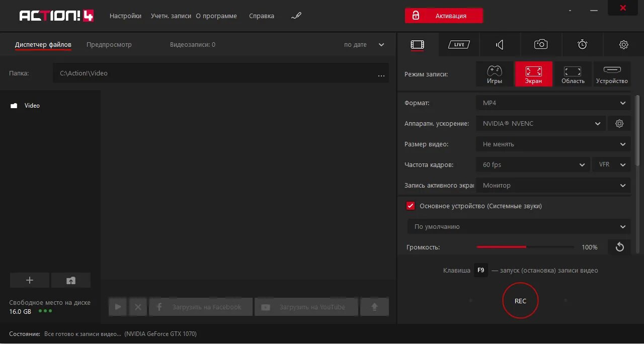The width and height of the screenshot is (644, 344).
Task: Open the video recording tab icon
Action: point(417,45)
